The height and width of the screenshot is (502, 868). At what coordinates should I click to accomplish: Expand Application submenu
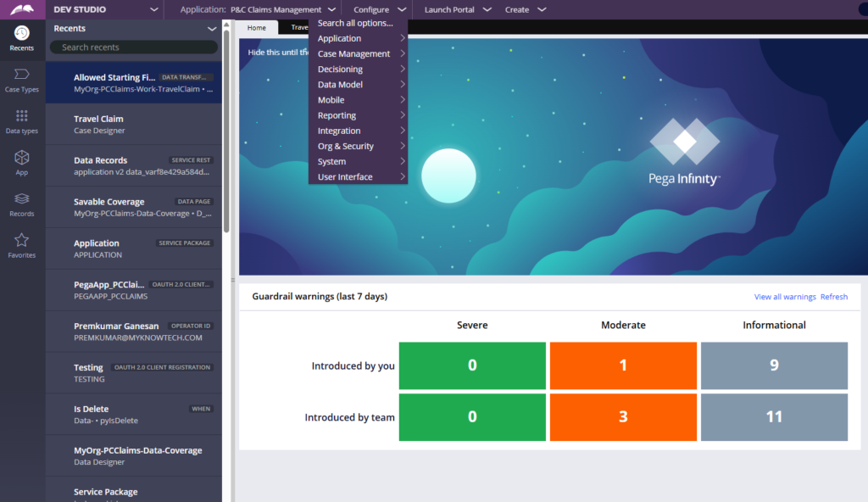pos(358,38)
